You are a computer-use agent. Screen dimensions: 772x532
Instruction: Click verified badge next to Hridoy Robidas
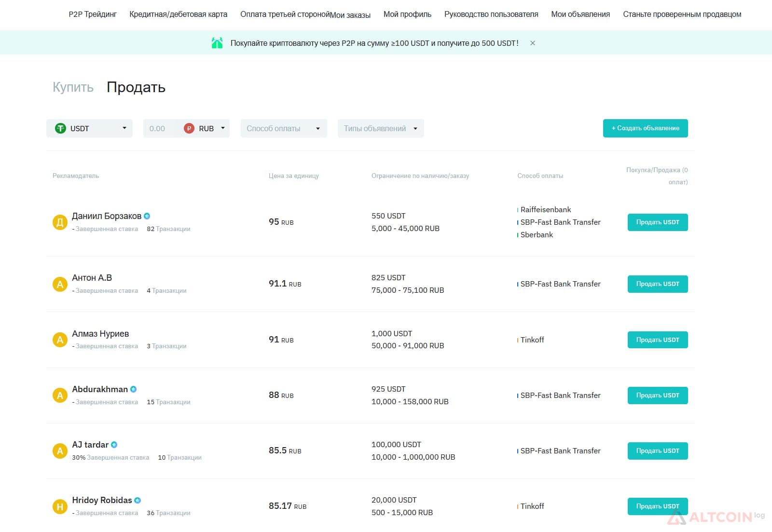click(138, 500)
